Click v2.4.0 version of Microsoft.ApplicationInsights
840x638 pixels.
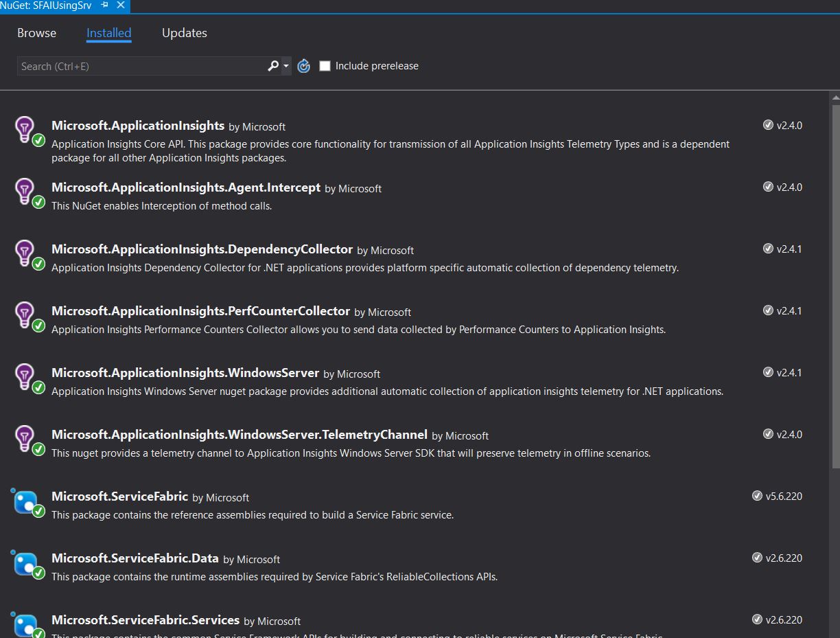pos(789,126)
